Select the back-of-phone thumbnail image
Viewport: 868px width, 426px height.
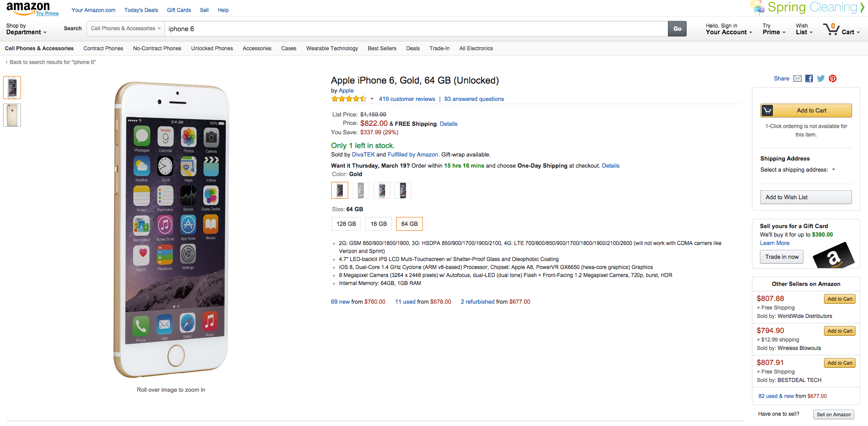click(12, 115)
